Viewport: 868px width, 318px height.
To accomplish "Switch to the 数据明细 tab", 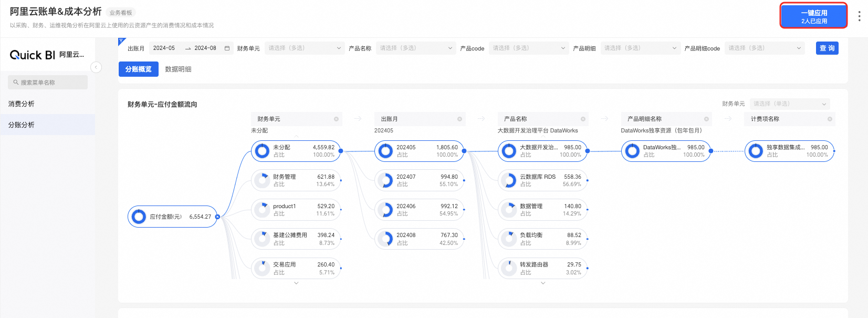I will [x=178, y=69].
